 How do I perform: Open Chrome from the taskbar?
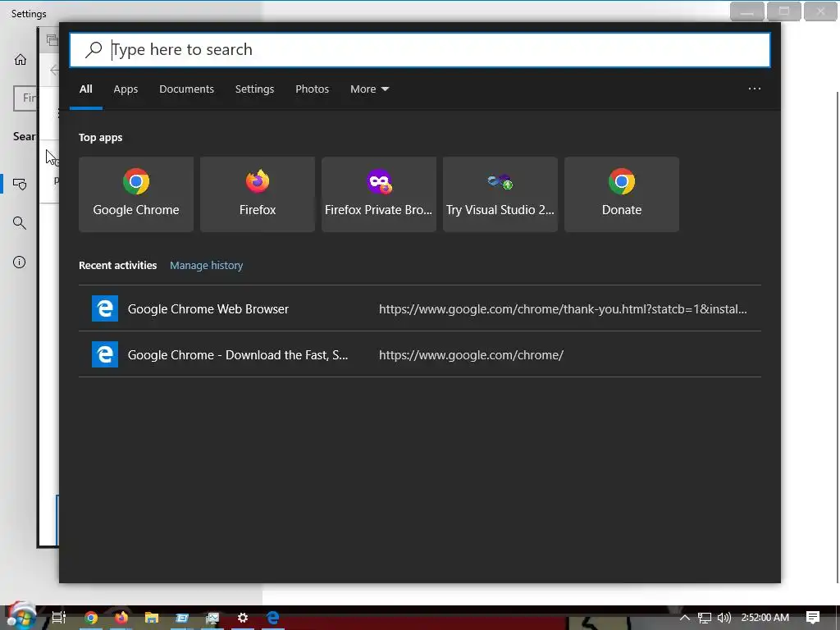pyautogui.click(x=91, y=618)
